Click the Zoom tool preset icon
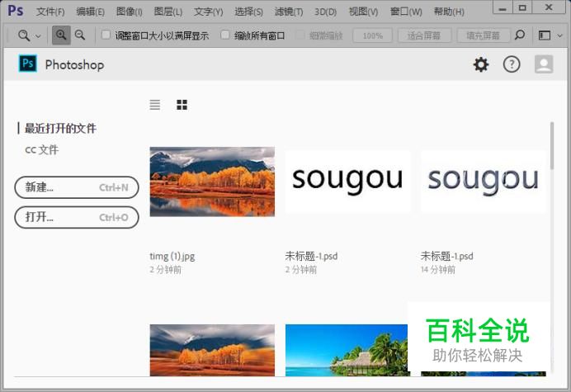The width and height of the screenshot is (571, 392). (24, 35)
